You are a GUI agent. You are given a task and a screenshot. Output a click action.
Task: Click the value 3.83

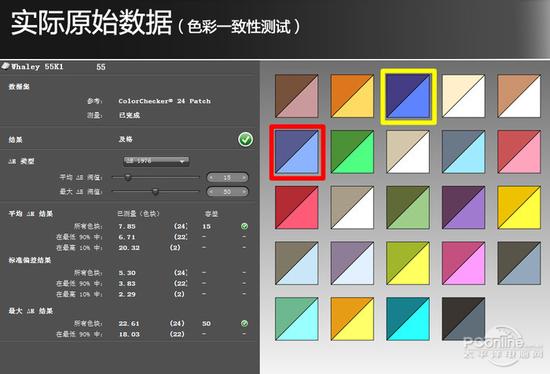[x=127, y=283]
